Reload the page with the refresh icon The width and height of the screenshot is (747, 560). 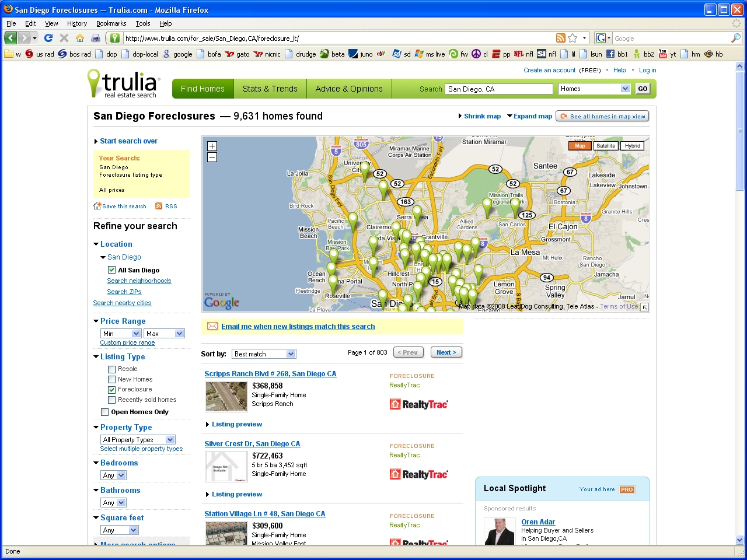pyautogui.click(x=48, y=38)
